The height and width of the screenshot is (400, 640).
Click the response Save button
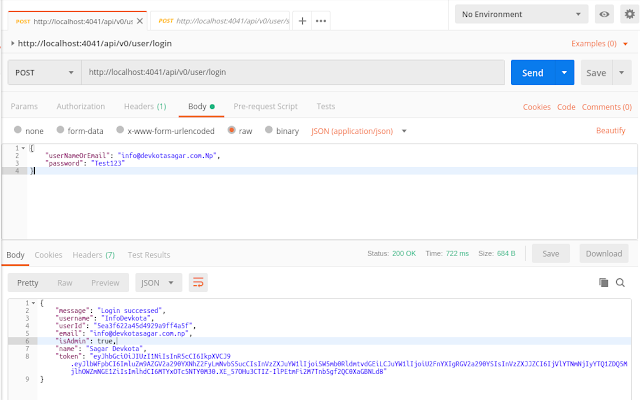[551, 253]
